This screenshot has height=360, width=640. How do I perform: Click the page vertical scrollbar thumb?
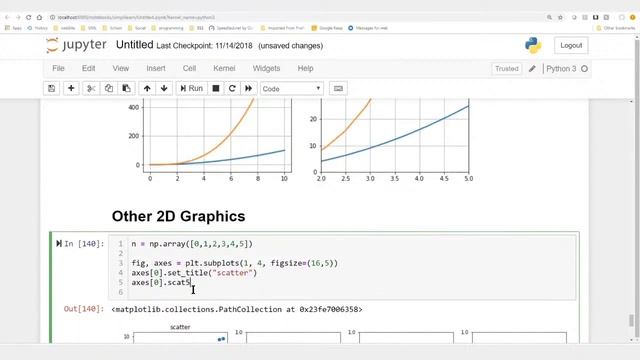tap(632, 320)
